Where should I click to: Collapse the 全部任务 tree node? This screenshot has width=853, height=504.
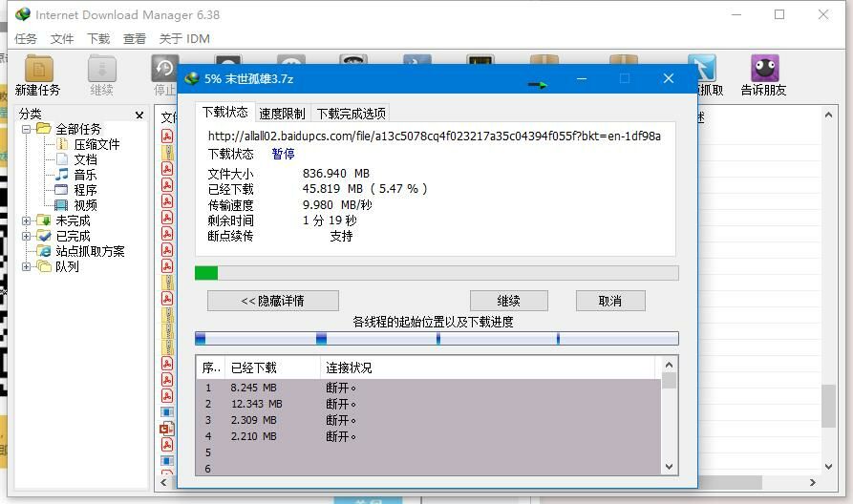tap(27, 129)
